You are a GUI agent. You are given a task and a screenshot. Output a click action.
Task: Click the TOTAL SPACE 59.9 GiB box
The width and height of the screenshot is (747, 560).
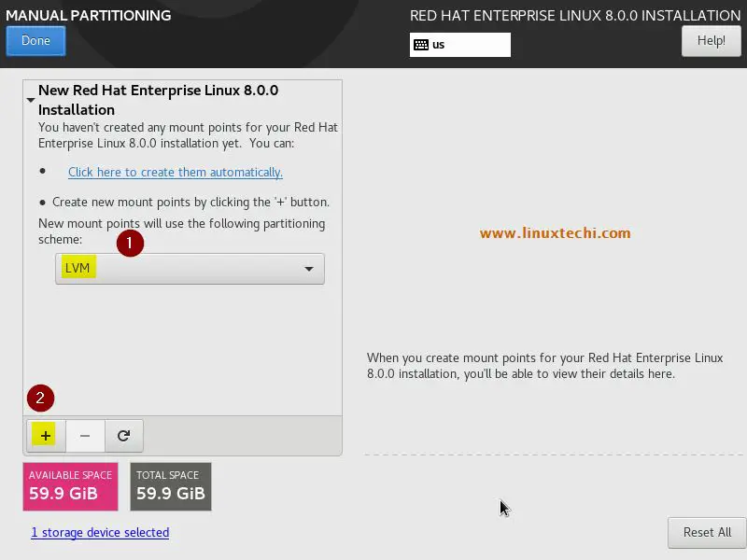[x=171, y=486]
